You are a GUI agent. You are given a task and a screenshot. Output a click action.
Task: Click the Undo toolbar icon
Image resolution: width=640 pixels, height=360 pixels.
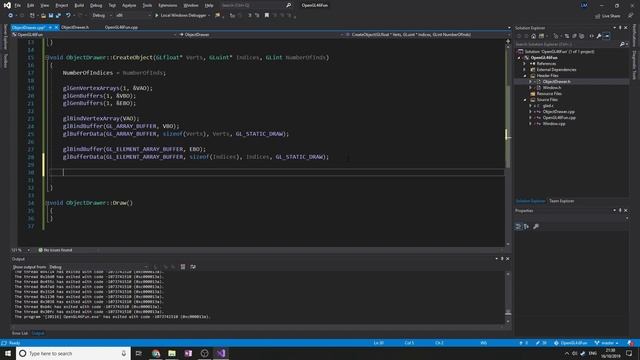click(68, 16)
